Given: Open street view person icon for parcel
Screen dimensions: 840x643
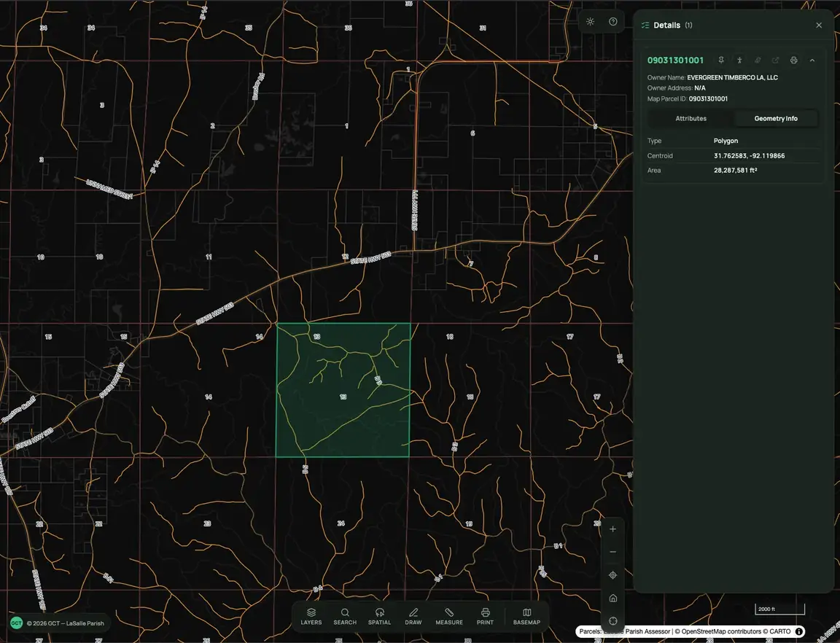Looking at the screenshot, I should (x=739, y=60).
